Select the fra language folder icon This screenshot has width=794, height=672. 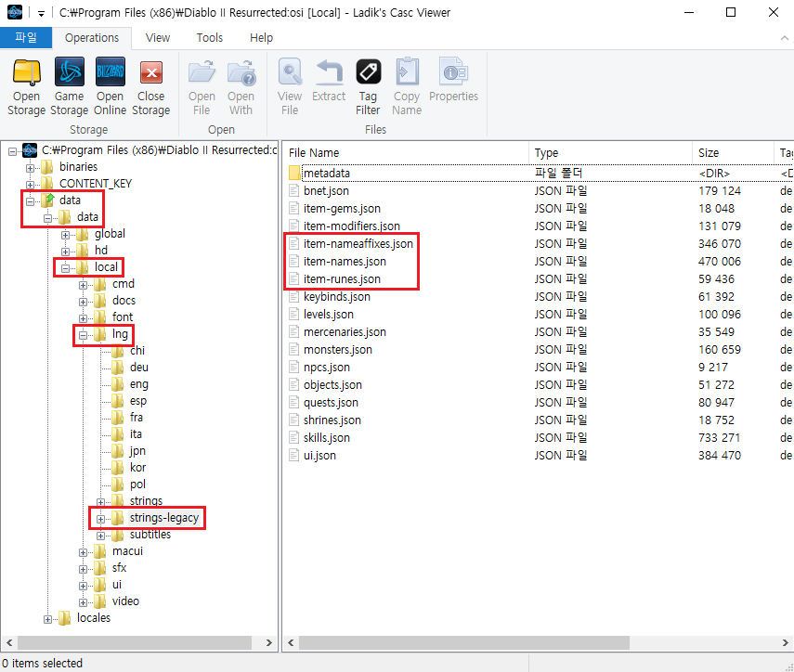click(x=118, y=418)
